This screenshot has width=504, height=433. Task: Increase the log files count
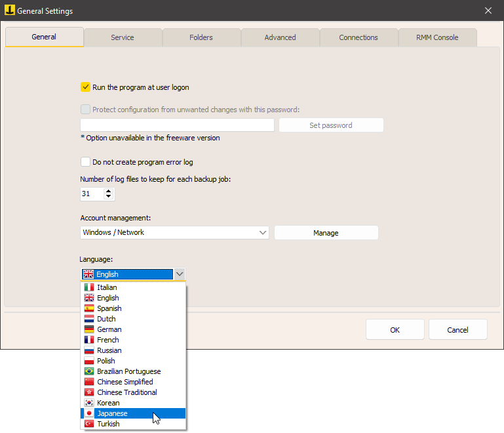[108, 191]
